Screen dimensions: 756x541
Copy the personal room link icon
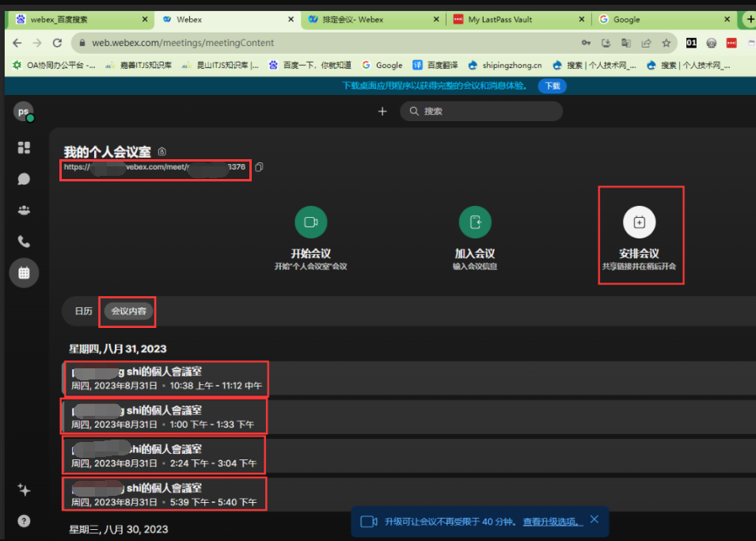pyautogui.click(x=259, y=167)
